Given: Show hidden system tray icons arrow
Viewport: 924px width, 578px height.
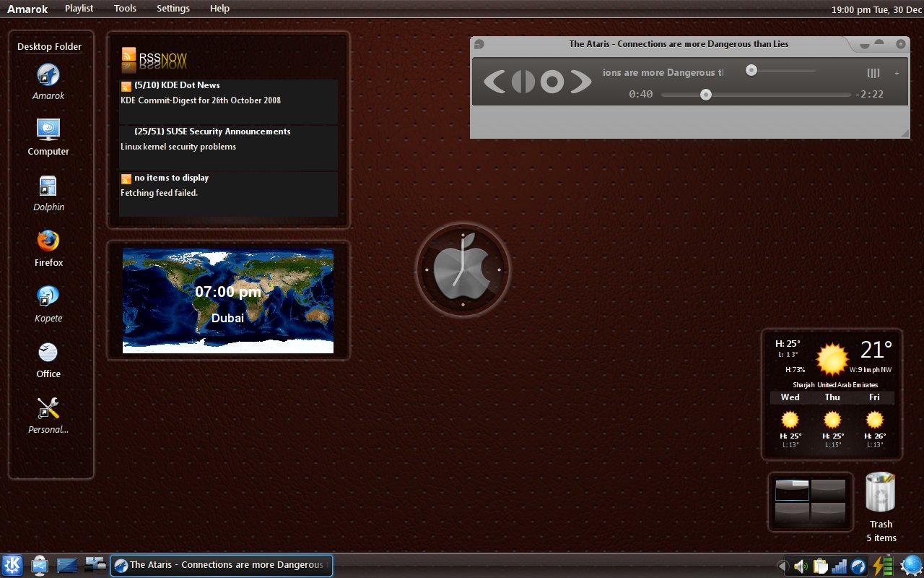Looking at the screenshot, I should pyautogui.click(x=782, y=566).
